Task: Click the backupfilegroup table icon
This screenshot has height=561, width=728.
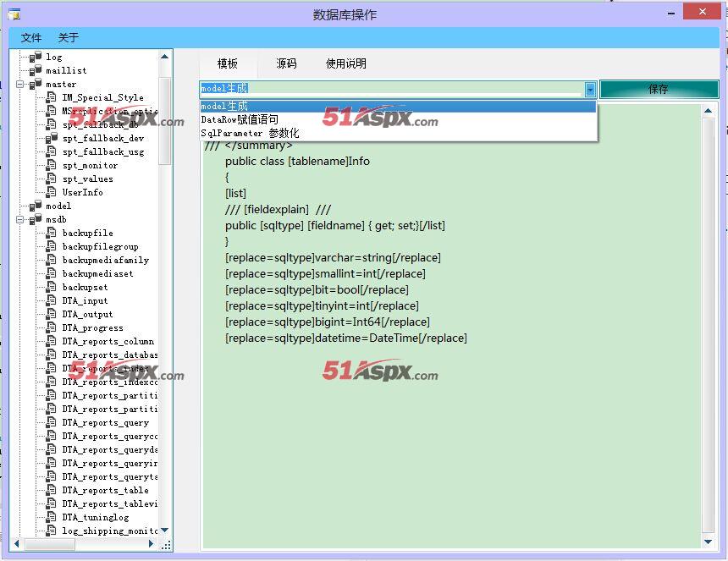Action: point(52,246)
